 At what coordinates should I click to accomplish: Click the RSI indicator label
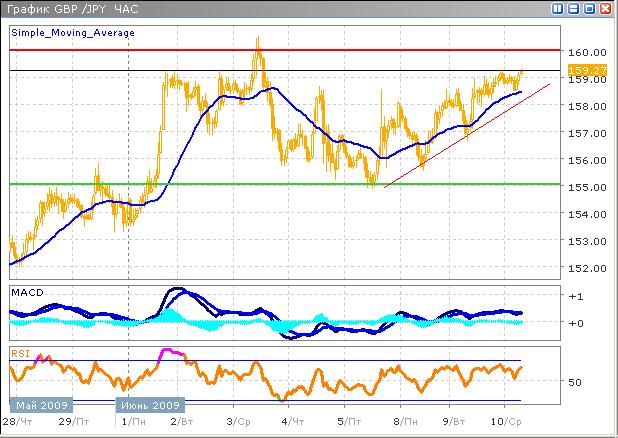(x=20, y=354)
